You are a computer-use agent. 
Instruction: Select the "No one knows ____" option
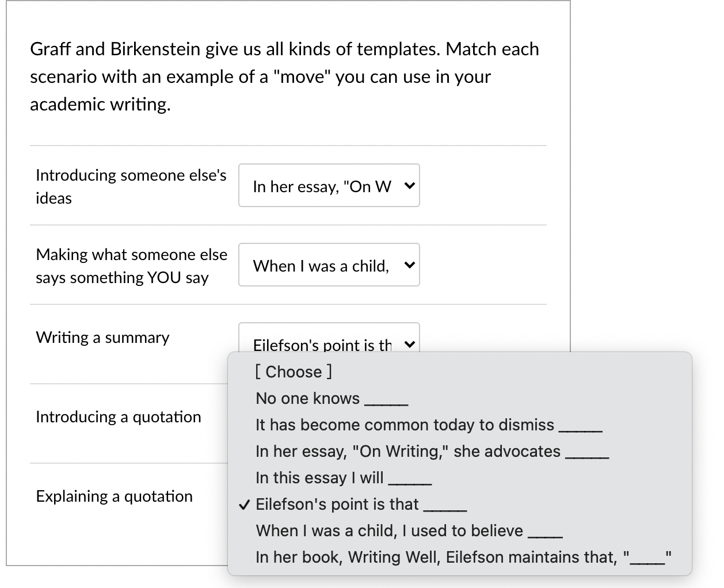click(330, 398)
